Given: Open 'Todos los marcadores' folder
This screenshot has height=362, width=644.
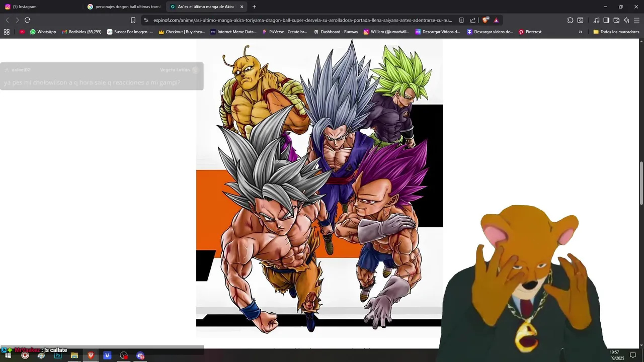Looking at the screenshot, I should [616, 32].
